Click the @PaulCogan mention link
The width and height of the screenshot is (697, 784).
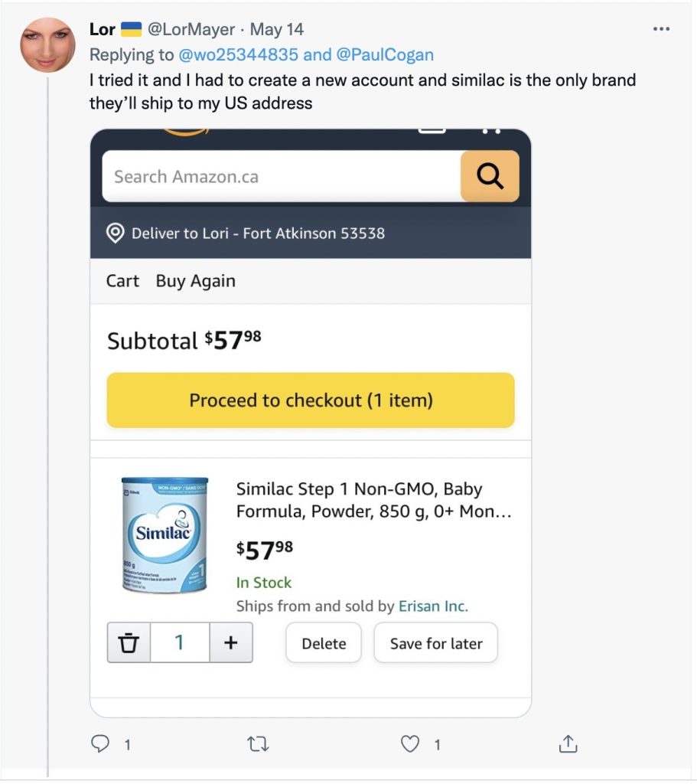pos(385,54)
